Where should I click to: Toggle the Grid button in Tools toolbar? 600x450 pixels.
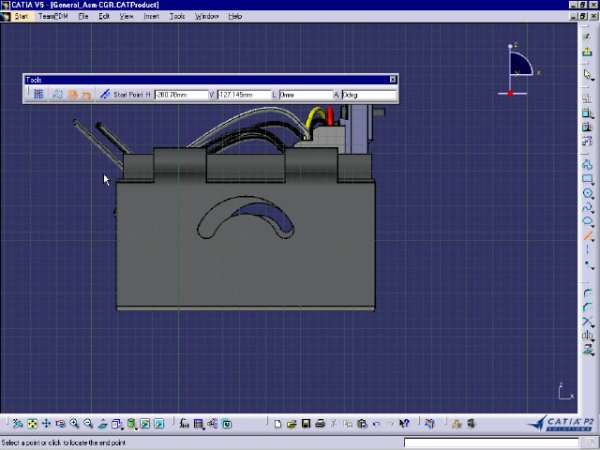pyautogui.click(x=38, y=94)
